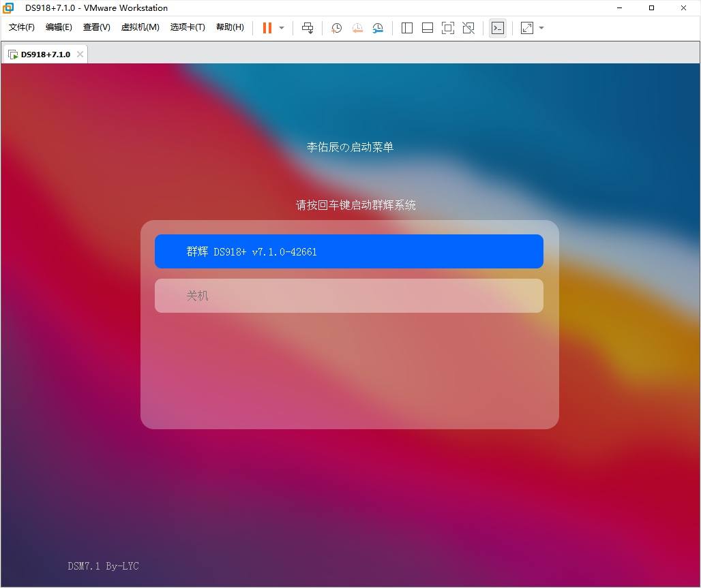
Task: Choose the 关机 shutdown option
Action: (x=348, y=296)
